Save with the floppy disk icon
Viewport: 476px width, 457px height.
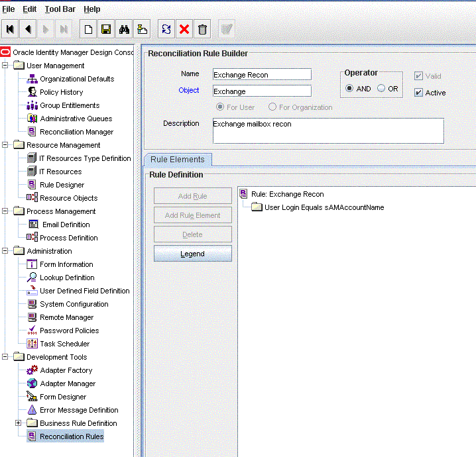[x=106, y=29]
